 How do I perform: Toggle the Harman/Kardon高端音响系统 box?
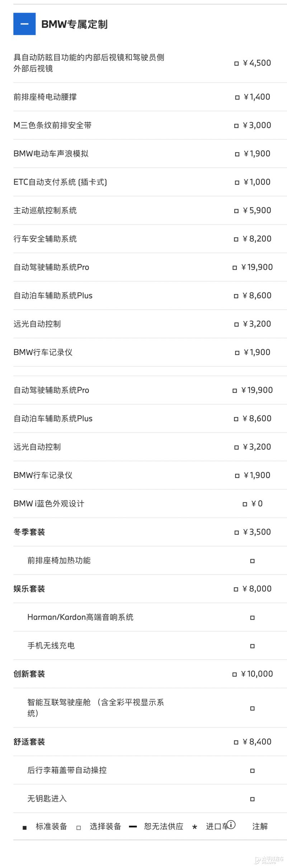point(253,618)
